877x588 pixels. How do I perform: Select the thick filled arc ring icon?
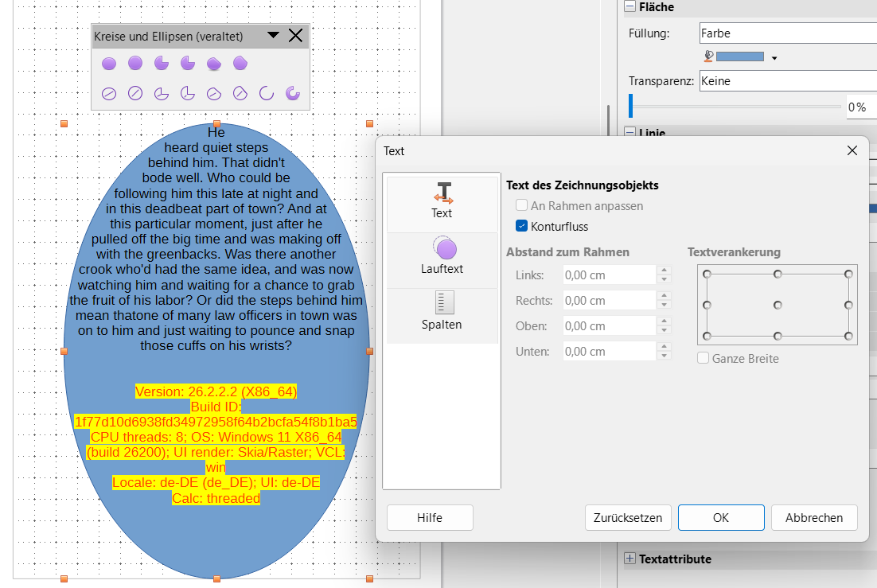(x=293, y=93)
